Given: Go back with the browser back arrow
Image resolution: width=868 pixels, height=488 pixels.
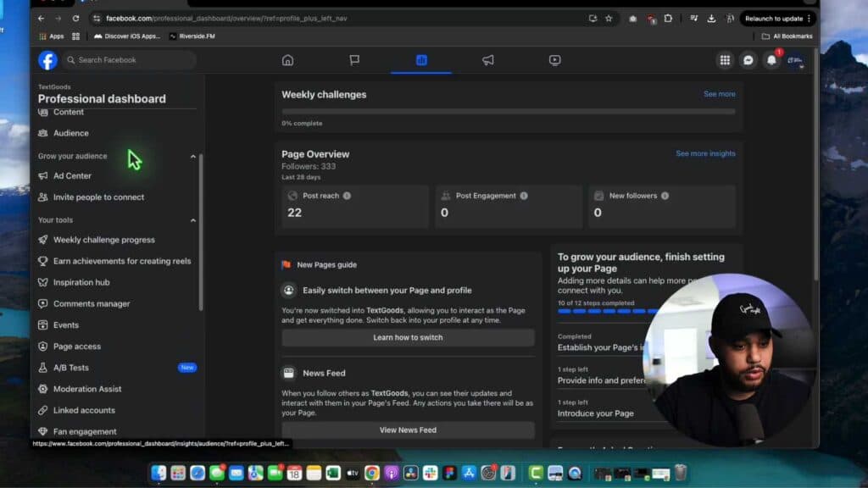Looking at the screenshot, I should pos(41,19).
